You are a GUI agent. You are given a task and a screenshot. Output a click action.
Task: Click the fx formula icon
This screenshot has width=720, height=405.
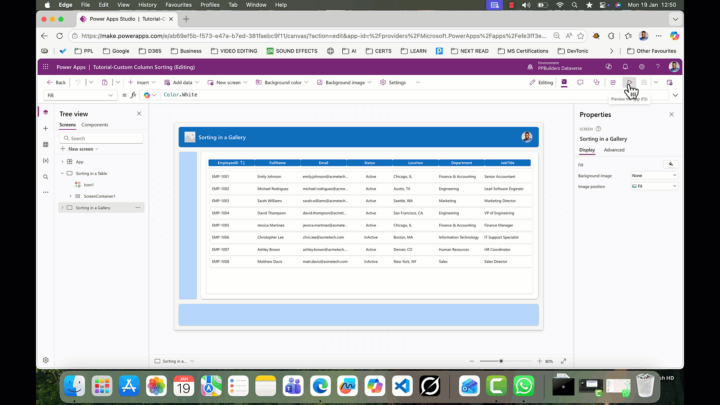coord(133,95)
